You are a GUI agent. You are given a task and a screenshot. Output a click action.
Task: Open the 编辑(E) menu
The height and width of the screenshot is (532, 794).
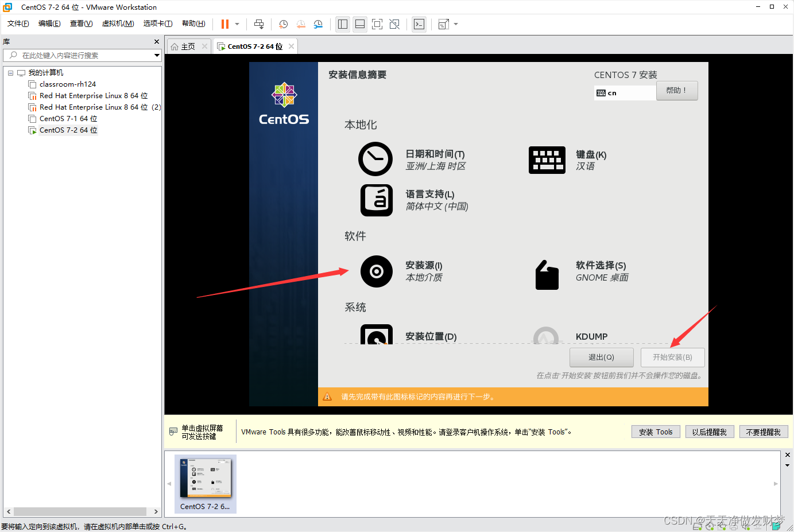(49, 24)
